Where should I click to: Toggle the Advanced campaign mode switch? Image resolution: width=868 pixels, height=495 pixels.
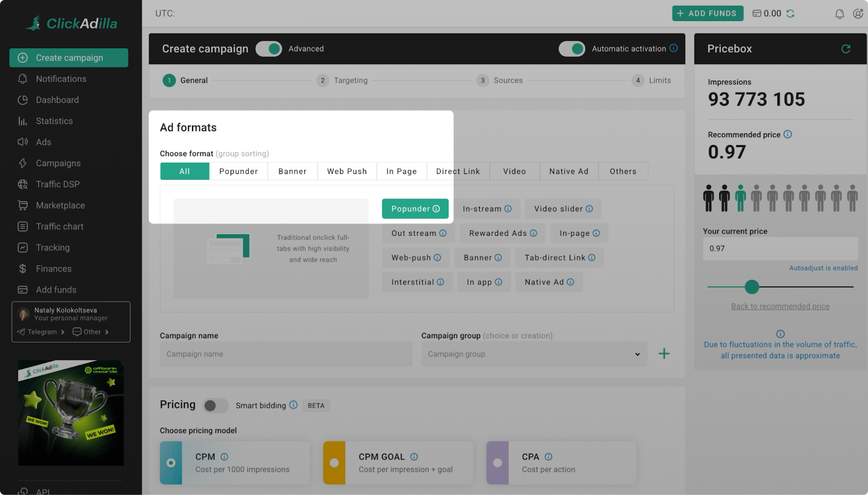click(269, 49)
